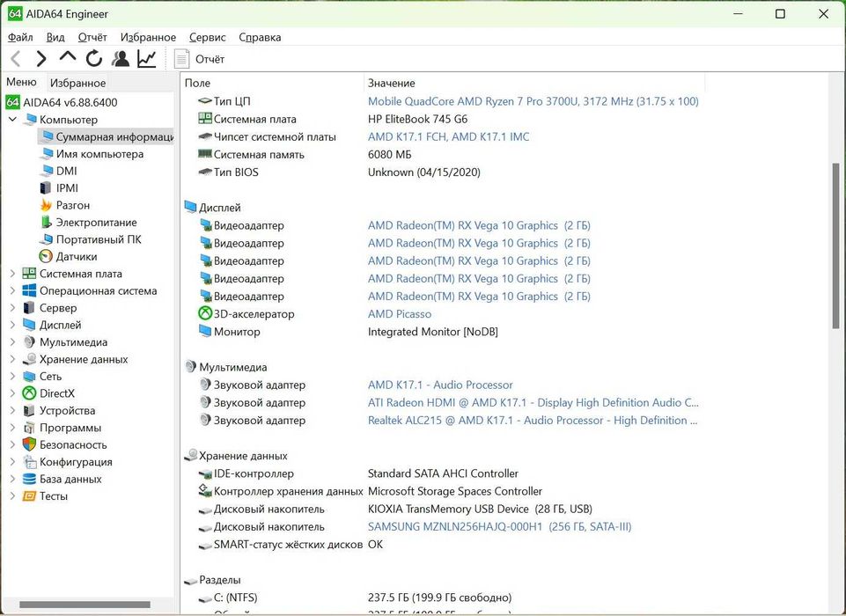Click the Портативный ПК laptop icon

click(x=47, y=239)
